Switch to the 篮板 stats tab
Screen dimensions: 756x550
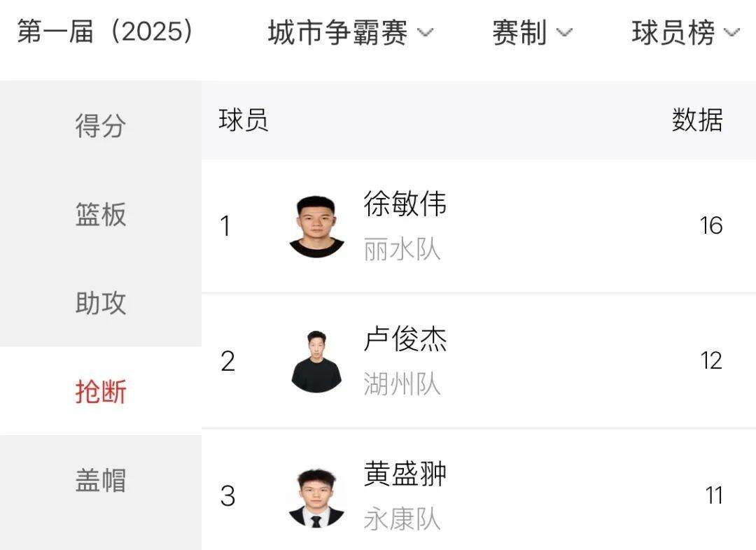coord(101,214)
